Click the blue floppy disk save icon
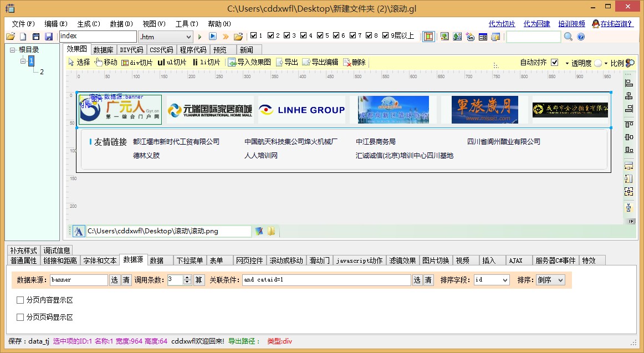This screenshot has width=644, height=353. (x=49, y=37)
